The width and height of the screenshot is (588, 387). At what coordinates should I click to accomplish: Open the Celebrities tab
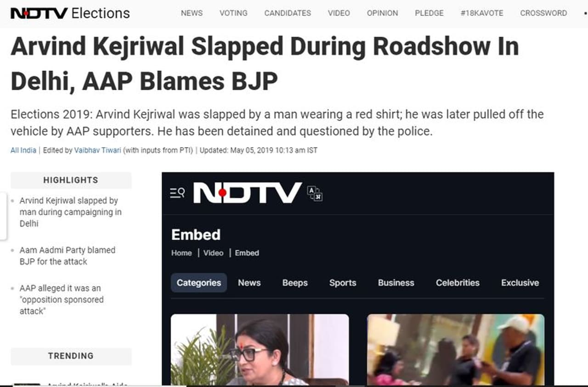pos(458,283)
